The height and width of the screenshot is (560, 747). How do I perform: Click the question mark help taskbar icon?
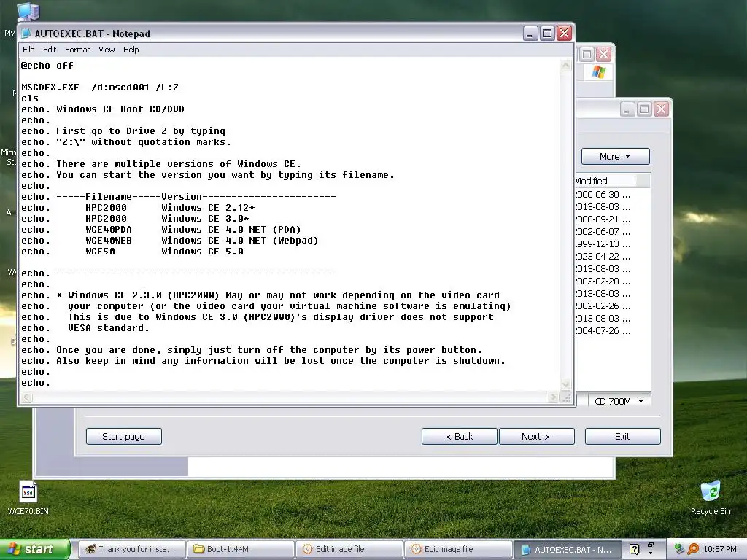tap(634, 549)
